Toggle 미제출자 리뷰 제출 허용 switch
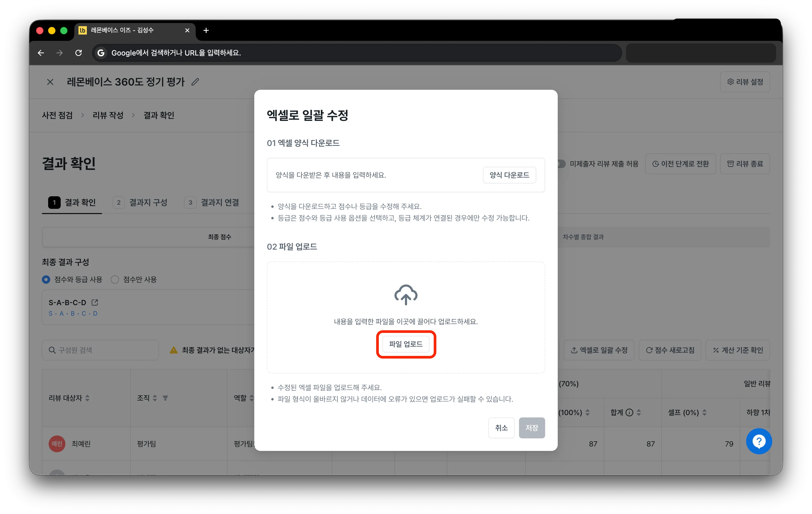812x514 pixels. click(561, 164)
